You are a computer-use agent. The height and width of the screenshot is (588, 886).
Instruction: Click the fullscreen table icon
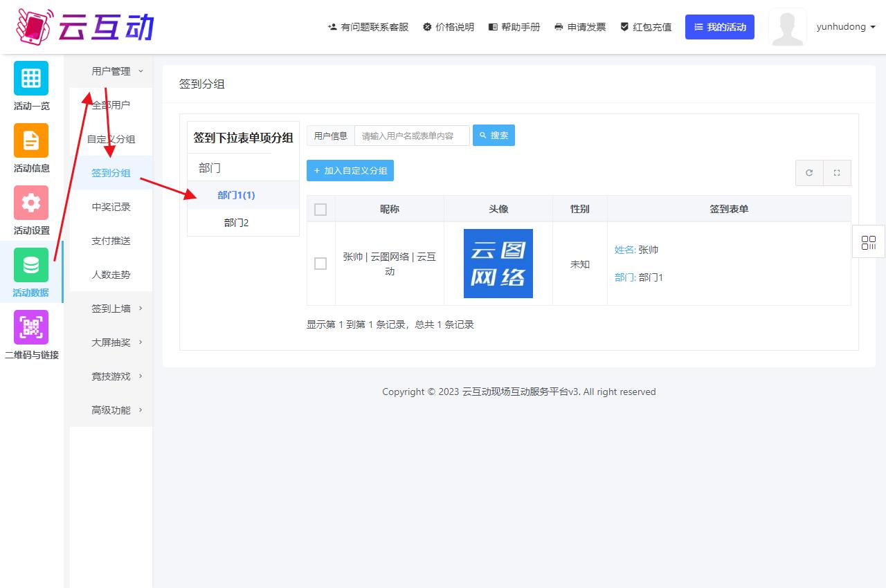point(837,173)
